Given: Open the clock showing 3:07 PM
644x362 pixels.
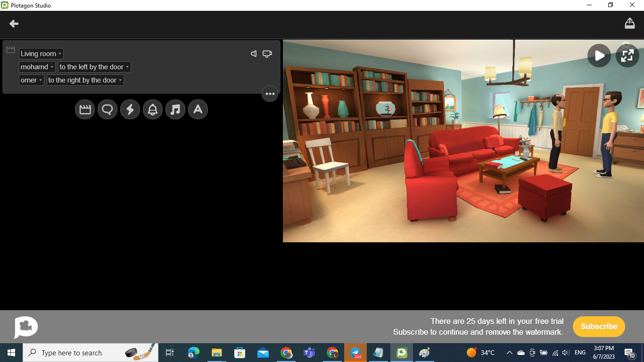Looking at the screenshot, I should 603,353.
